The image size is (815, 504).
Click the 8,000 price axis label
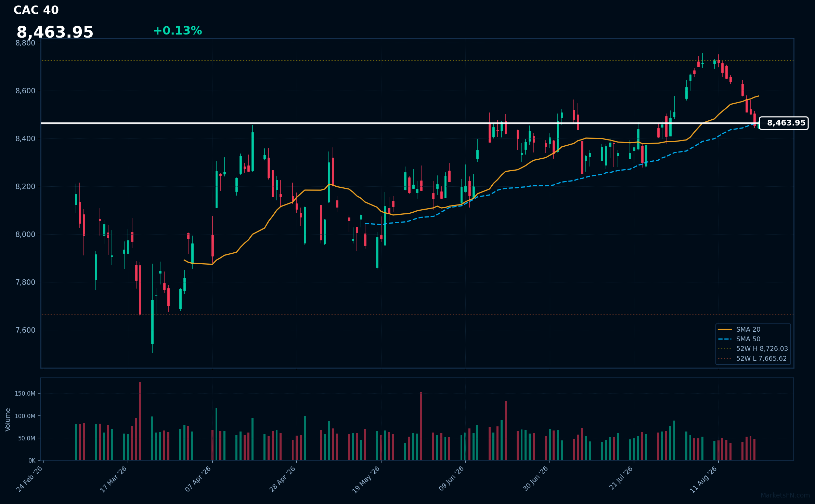pos(25,235)
